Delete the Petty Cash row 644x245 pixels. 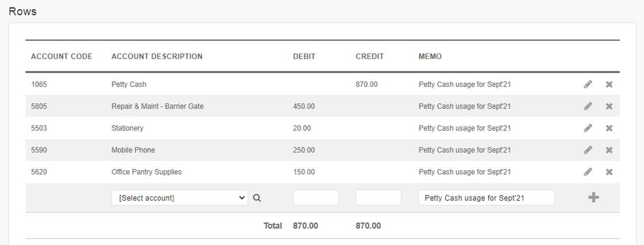(x=609, y=85)
